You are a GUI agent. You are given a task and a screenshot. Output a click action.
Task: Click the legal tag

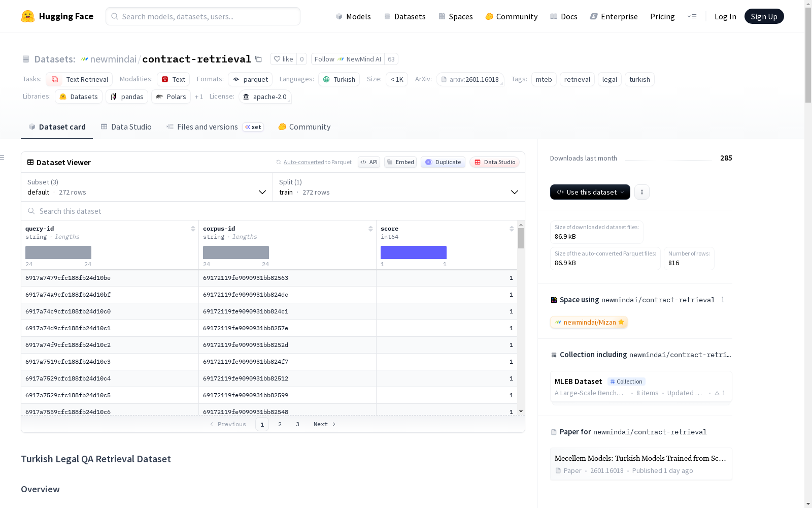[x=610, y=79]
